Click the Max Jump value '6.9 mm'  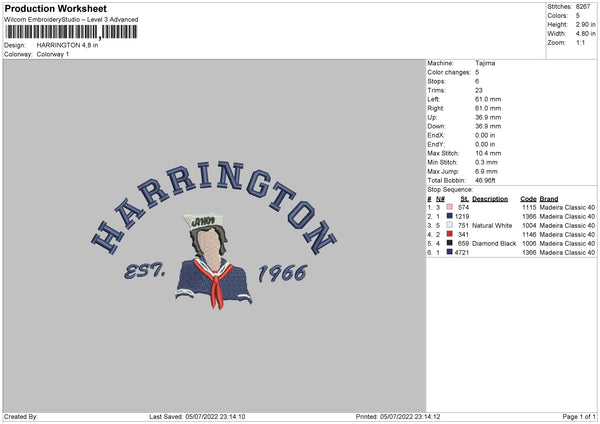(486, 171)
